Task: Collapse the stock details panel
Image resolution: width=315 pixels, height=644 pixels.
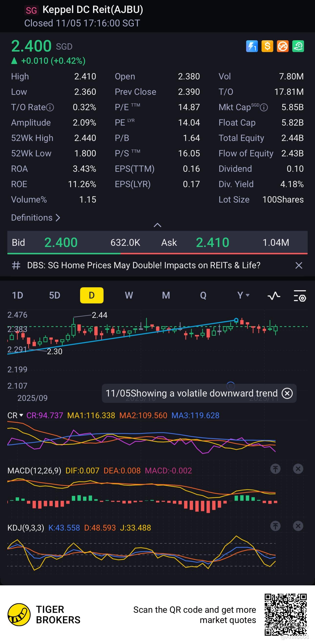Action: 157,225
